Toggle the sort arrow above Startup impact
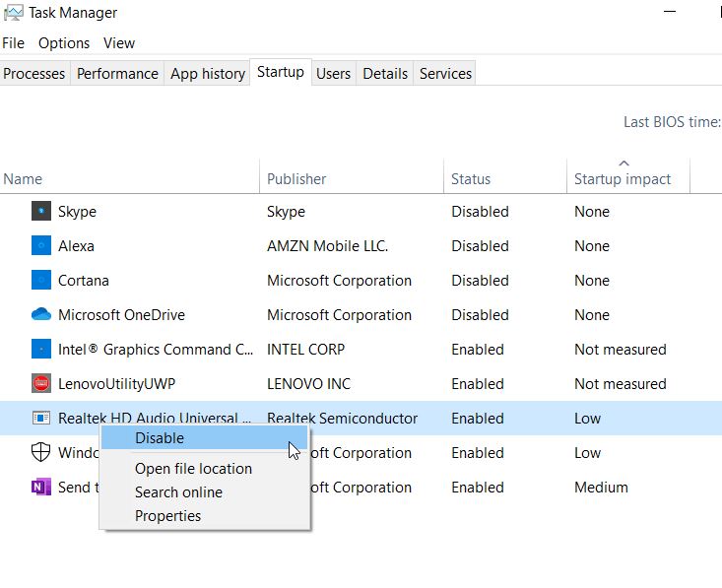 [x=624, y=163]
